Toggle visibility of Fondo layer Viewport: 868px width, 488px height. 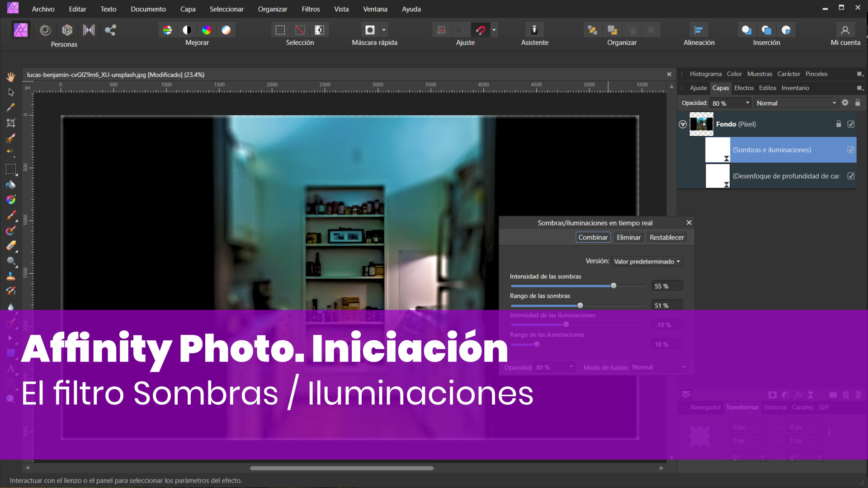point(851,124)
